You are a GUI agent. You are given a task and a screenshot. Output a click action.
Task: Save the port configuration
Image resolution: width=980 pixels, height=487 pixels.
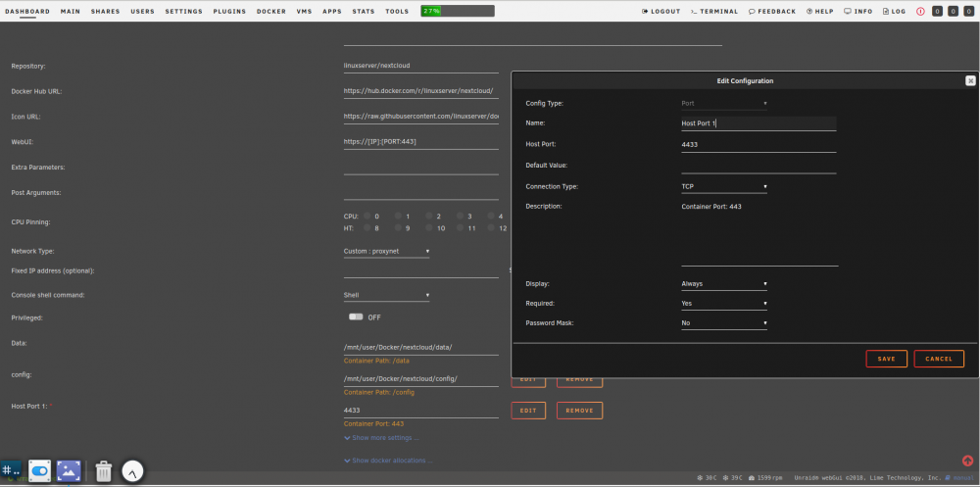tap(886, 359)
